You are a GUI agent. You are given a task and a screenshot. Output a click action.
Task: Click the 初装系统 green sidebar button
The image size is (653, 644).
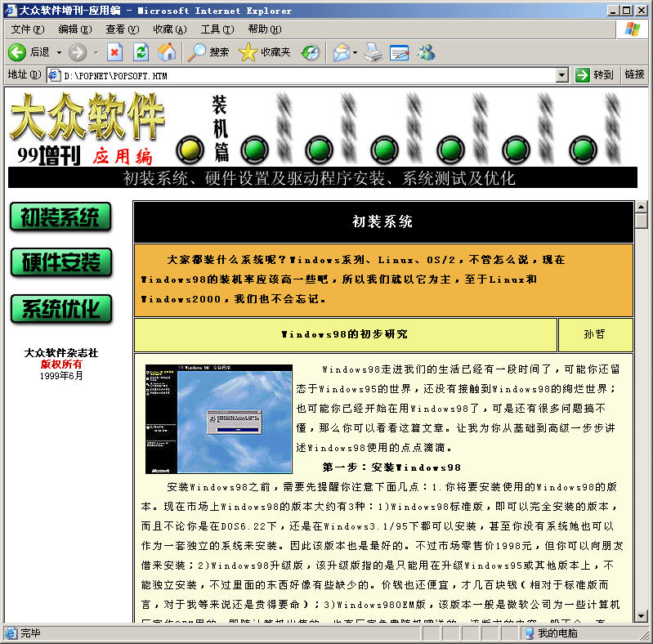(60, 217)
